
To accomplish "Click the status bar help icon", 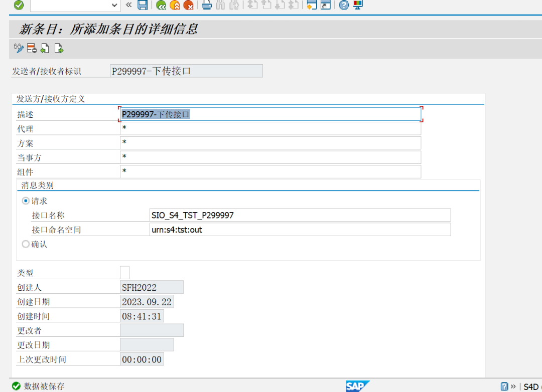I will [x=504, y=386].
